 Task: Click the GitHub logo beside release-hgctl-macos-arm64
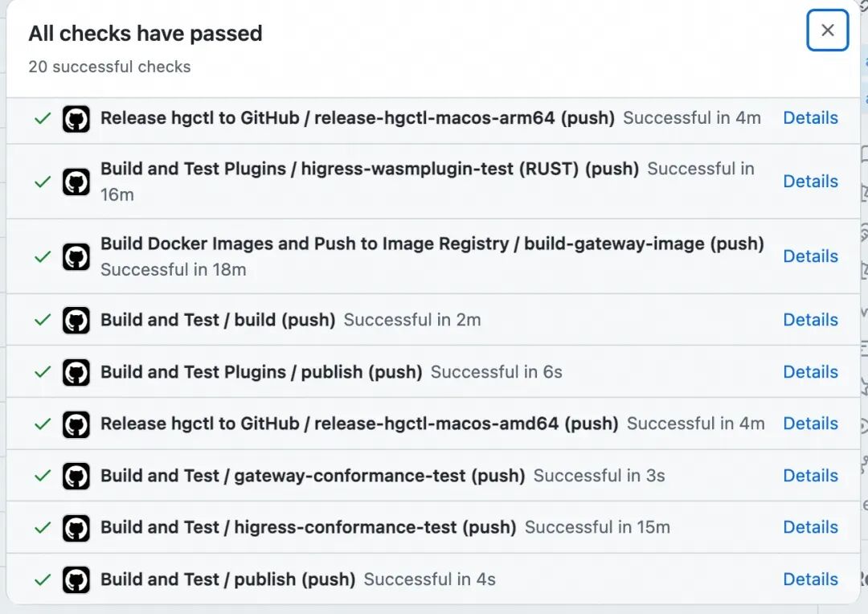pos(76,118)
